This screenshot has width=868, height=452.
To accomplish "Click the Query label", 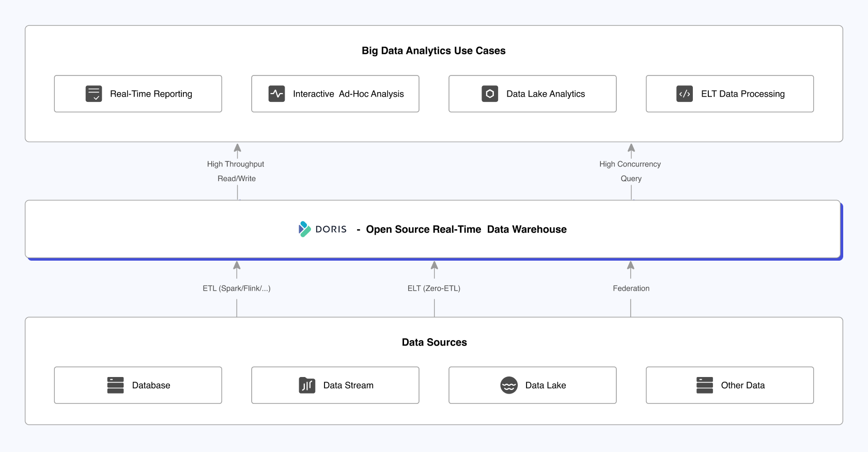I will pyautogui.click(x=631, y=178).
